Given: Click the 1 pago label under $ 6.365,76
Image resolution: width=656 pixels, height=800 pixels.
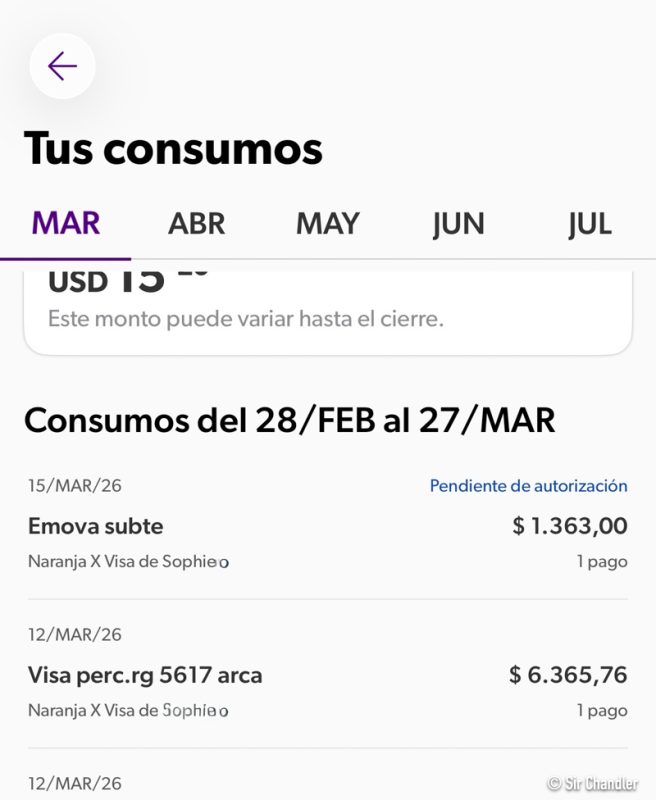Looking at the screenshot, I should point(601,711).
